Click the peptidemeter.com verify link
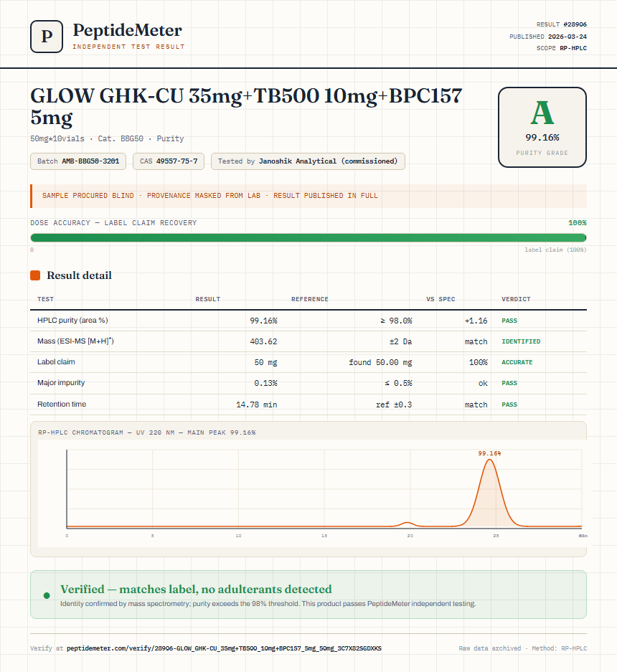The image size is (617, 672). (224, 648)
